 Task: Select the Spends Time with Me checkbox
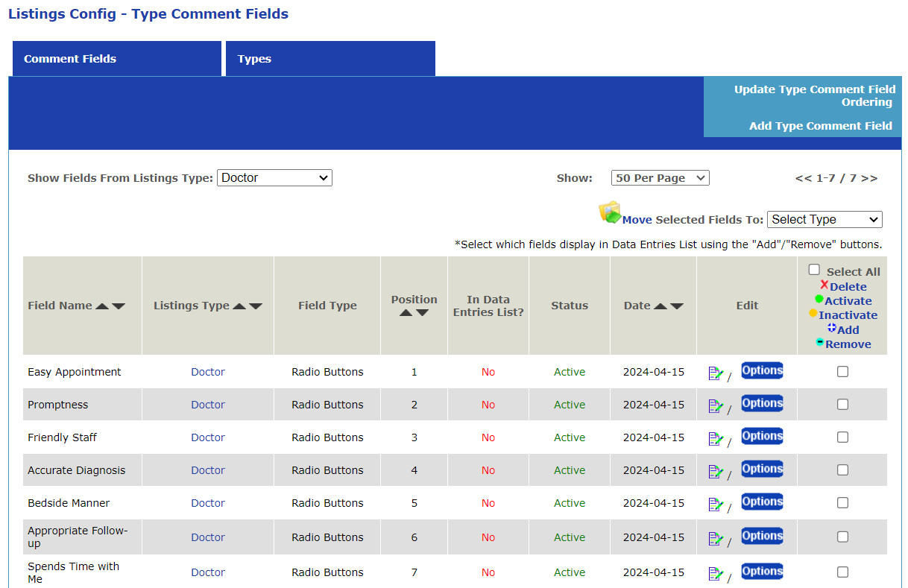click(x=842, y=572)
